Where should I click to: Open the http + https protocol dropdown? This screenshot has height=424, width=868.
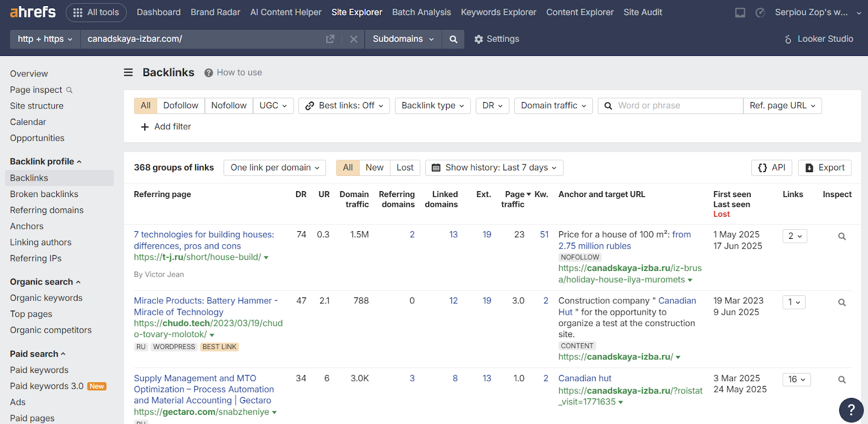(x=45, y=39)
